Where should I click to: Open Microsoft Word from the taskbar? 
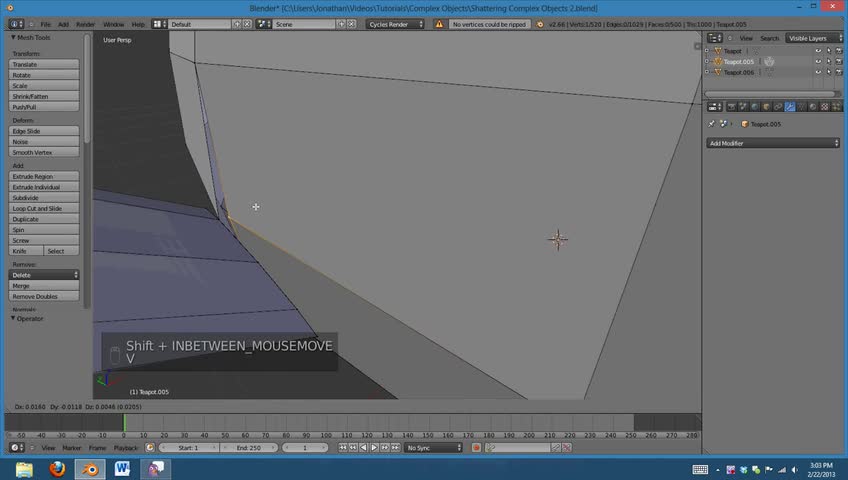point(122,469)
